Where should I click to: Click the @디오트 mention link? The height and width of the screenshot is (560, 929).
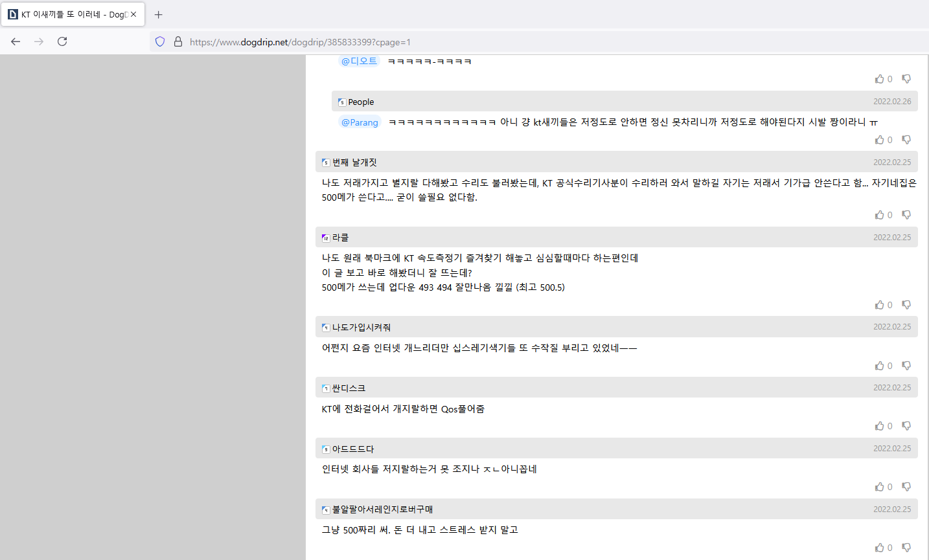pos(359,61)
